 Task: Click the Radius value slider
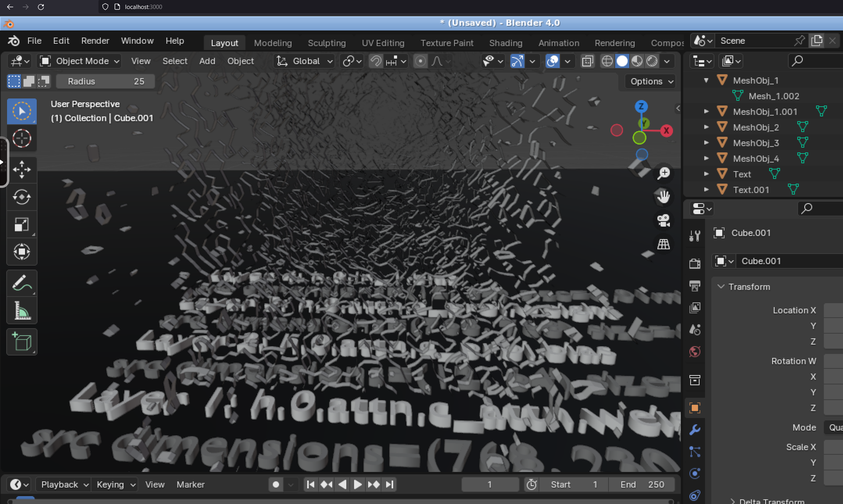(106, 81)
